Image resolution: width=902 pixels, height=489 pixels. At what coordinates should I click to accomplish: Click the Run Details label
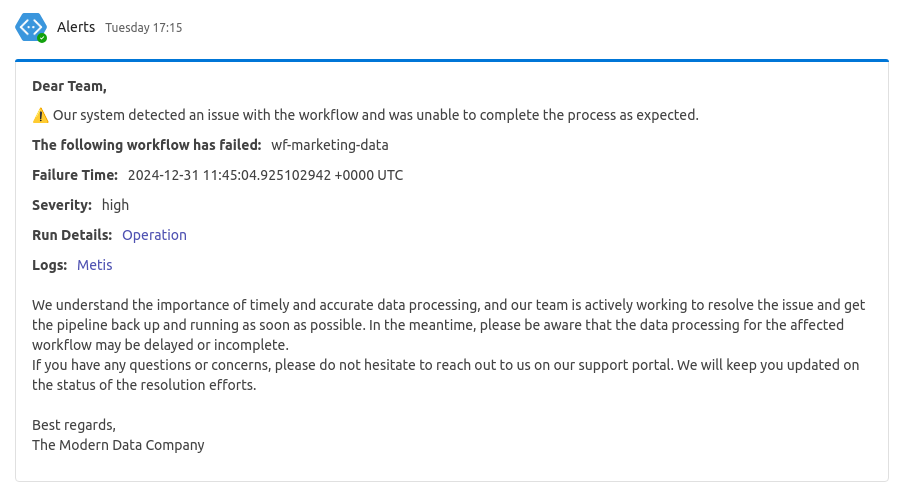pyautogui.click(x=72, y=235)
